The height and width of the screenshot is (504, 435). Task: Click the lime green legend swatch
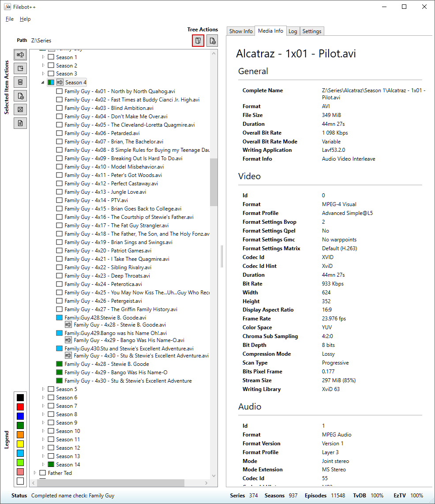(x=20, y=463)
